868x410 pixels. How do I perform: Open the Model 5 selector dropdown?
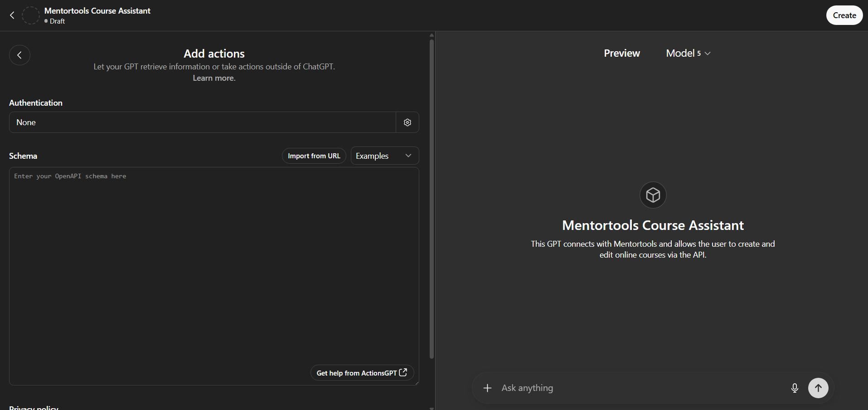click(x=688, y=54)
